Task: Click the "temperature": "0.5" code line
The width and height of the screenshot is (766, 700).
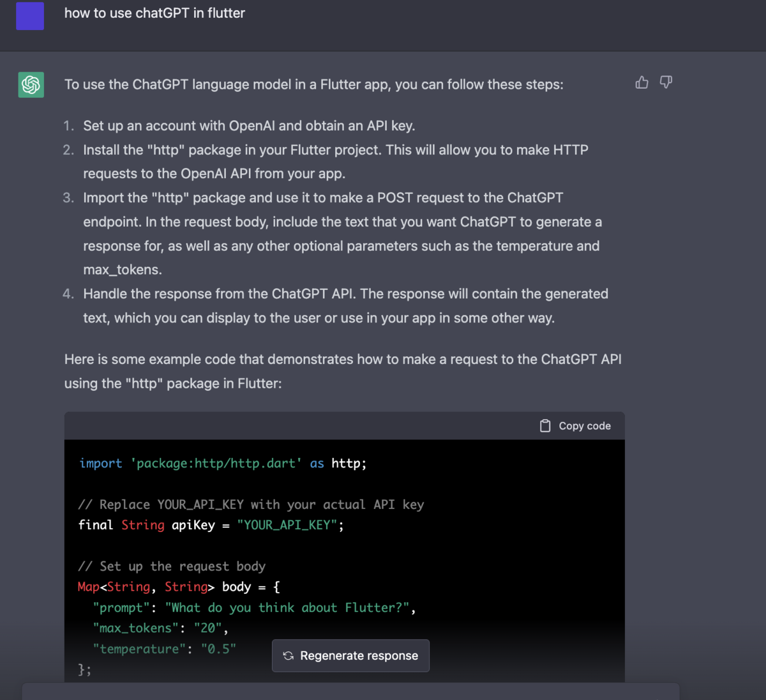Action: [164, 649]
